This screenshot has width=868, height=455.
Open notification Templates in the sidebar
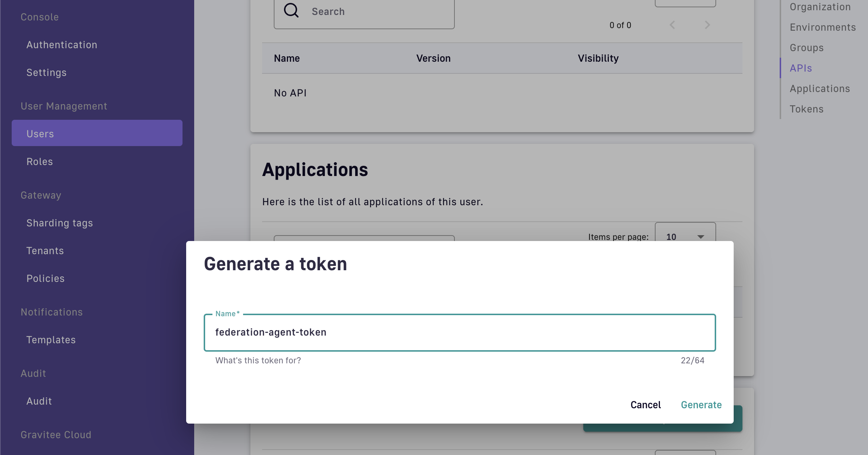[x=51, y=340]
